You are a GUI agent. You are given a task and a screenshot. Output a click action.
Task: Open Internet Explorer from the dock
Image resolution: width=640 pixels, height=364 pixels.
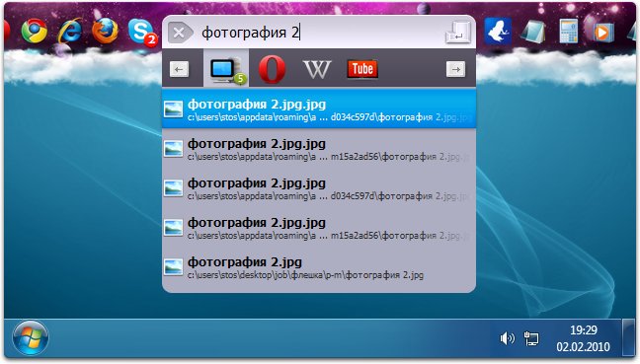pos(70,31)
